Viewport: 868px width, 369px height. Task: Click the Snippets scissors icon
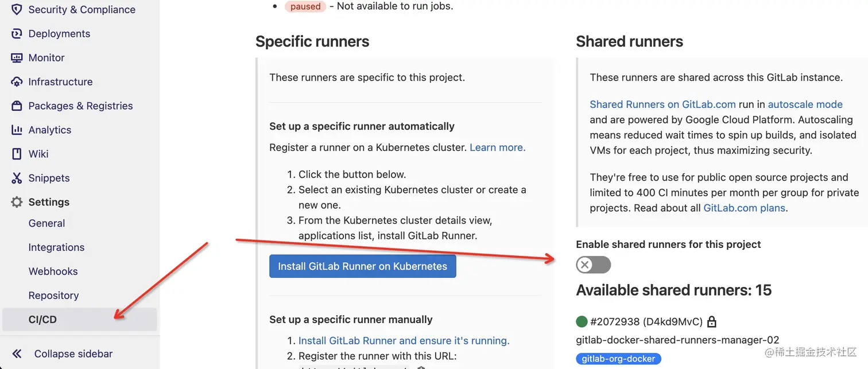click(17, 178)
